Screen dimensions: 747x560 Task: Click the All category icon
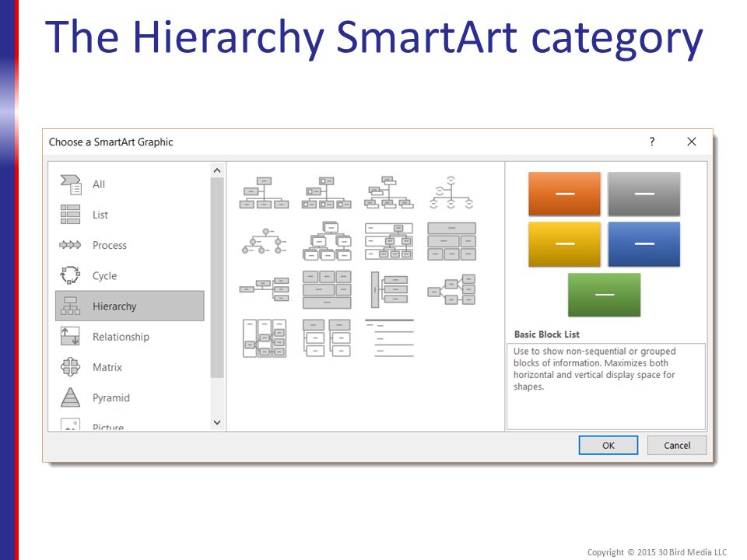click(71, 184)
